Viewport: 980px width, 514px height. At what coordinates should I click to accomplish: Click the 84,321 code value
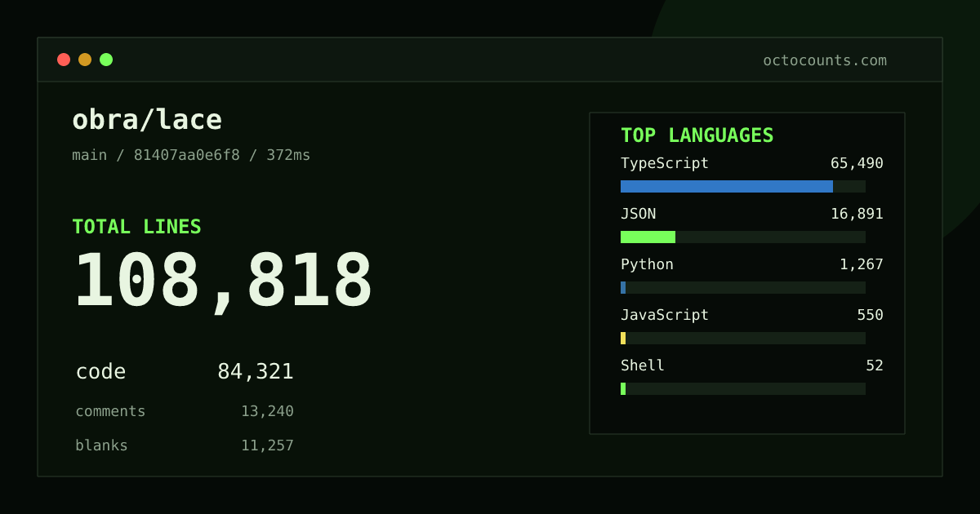(x=256, y=372)
